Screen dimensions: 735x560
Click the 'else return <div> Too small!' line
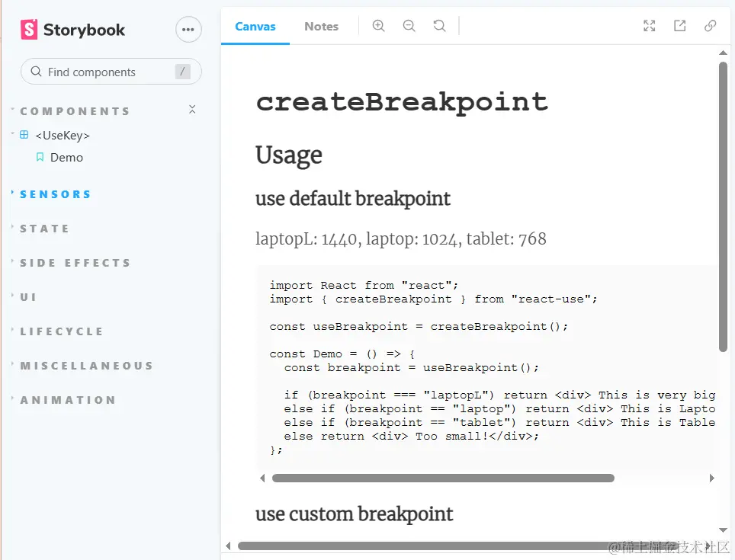pyautogui.click(x=412, y=437)
